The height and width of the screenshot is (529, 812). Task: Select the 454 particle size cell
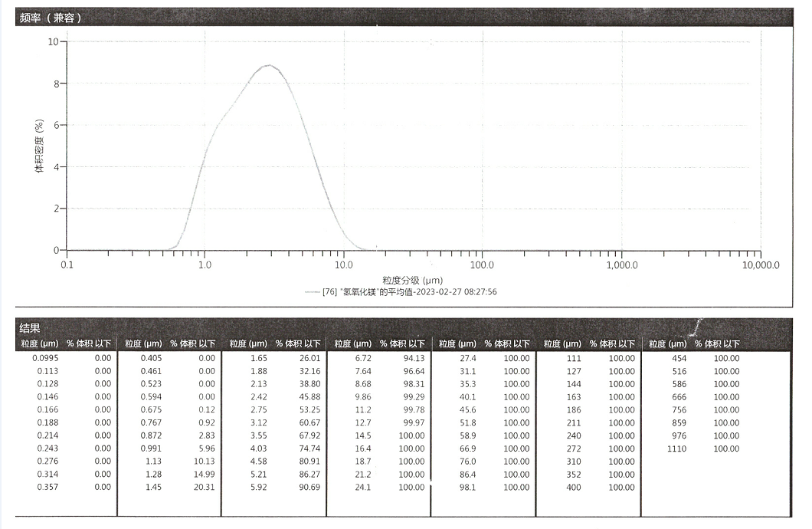(679, 358)
